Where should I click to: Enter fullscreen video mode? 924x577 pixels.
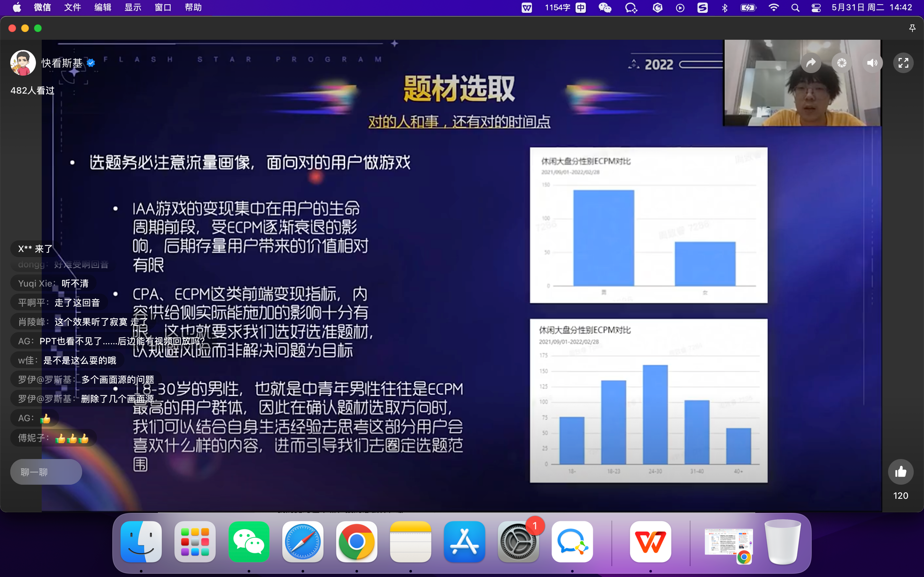click(x=903, y=63)
